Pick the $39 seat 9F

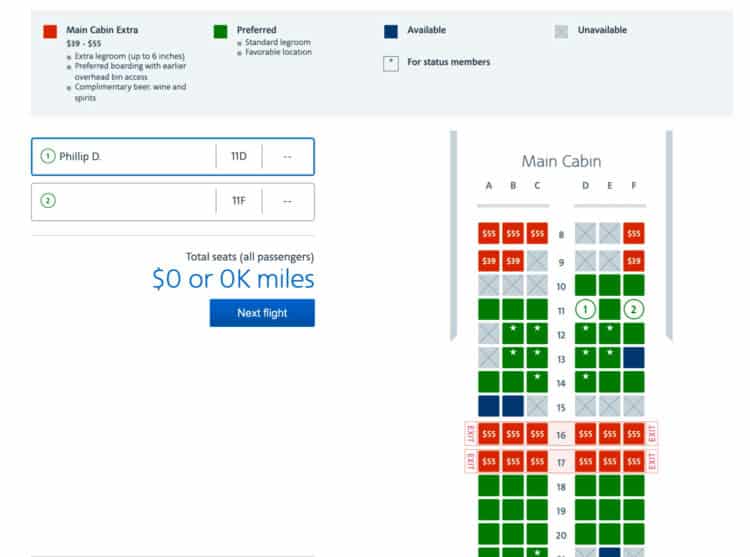[x=633, y=259]
